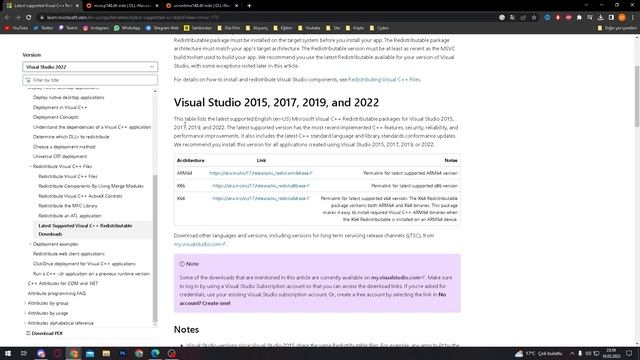The height and width of the screenshot is (360, 640).
Task: Open the Sahibinden bookmark
Action: 198,28
